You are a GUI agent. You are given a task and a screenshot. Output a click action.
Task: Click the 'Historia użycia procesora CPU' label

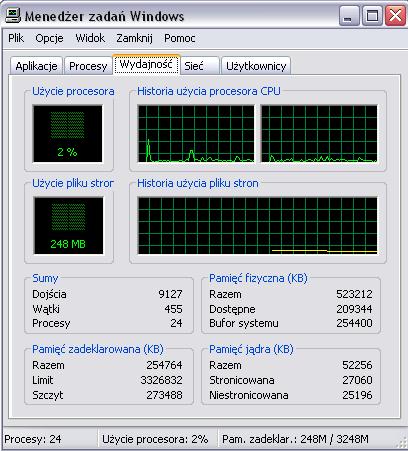click(x=209, y=91)
